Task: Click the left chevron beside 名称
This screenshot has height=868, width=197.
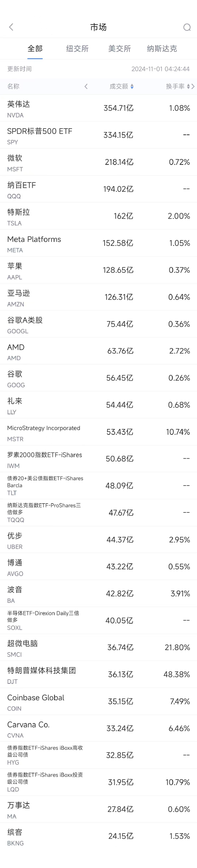Action: pyautogui.click(x=86, y=86)
